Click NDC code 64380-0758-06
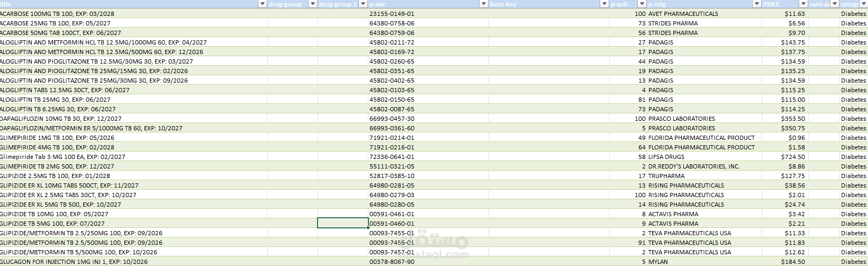The width and height of the screenshot is (868, 266). [392, 23]
